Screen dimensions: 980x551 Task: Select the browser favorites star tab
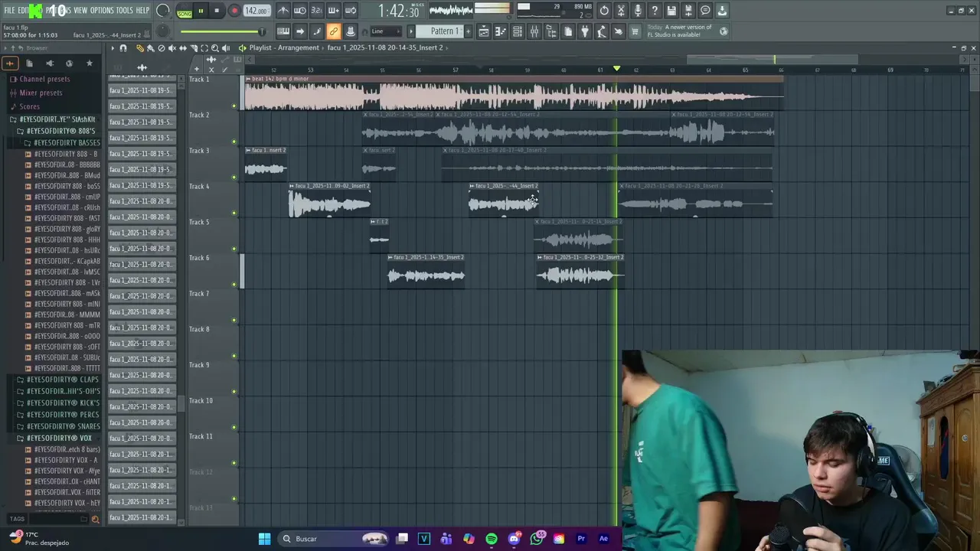coord(89,64)
